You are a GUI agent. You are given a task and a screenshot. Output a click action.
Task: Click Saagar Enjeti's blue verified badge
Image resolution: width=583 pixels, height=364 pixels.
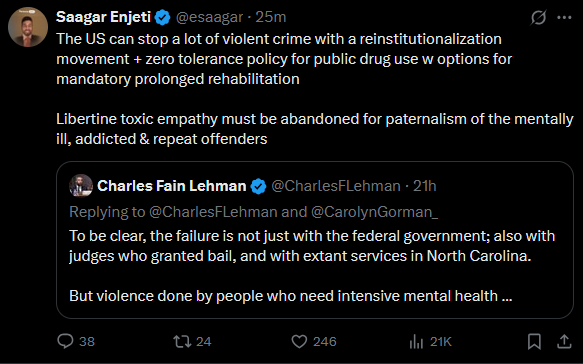coord(162,17)
